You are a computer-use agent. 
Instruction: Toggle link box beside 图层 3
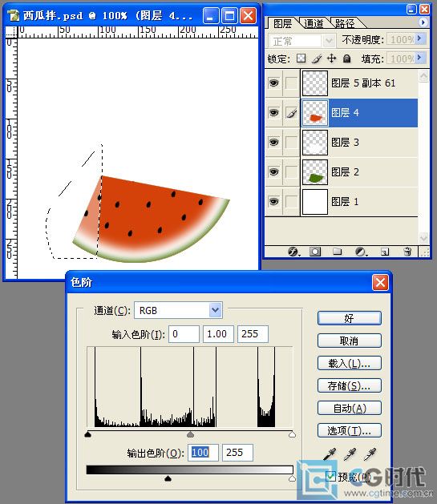click(x=291, y=142)
